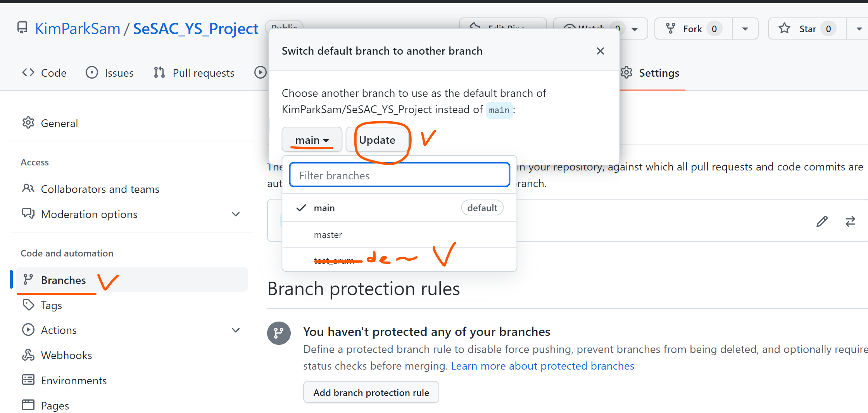868x413 pixels.
Task: Open Pages settings in sidebar
Action: point(132,406)
